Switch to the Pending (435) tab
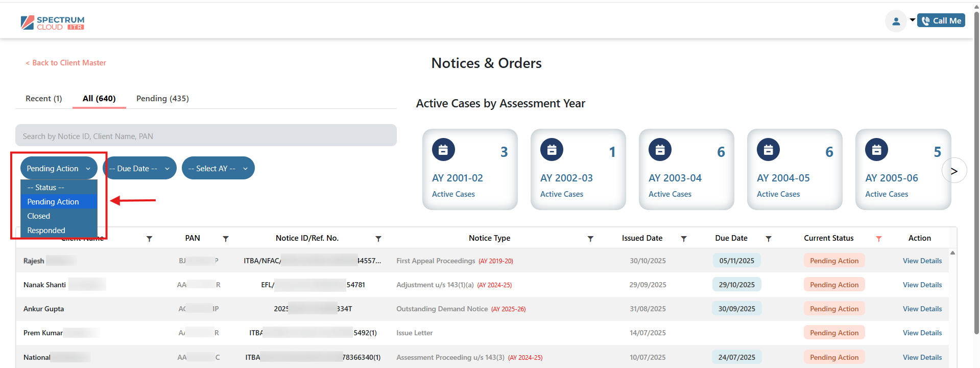Viewport: 980px width, 368px height. point(162,98)
